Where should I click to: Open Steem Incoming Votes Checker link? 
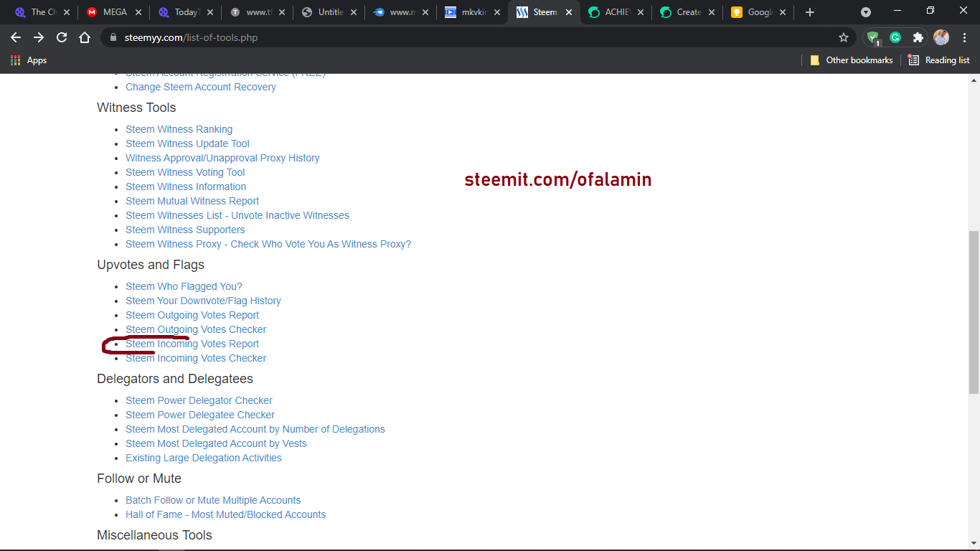coord(196,358)
